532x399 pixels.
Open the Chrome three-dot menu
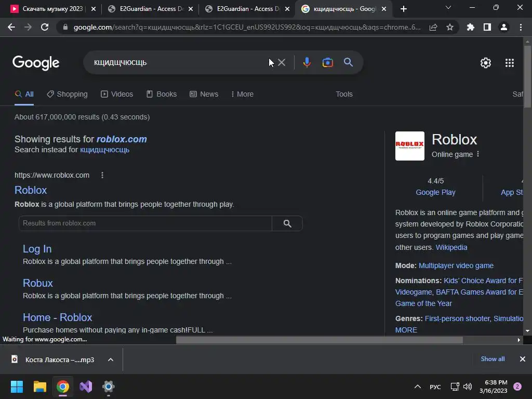click(x=521, y=27)
